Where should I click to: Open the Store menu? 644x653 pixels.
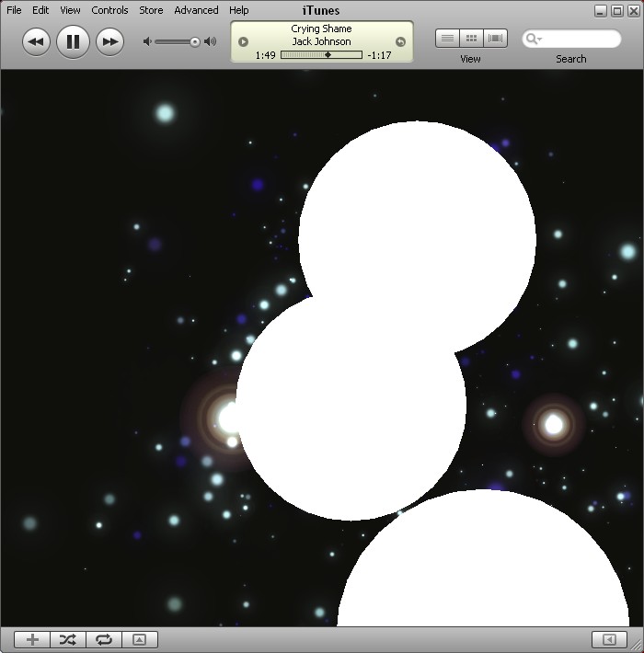click(x=151, y=10)
